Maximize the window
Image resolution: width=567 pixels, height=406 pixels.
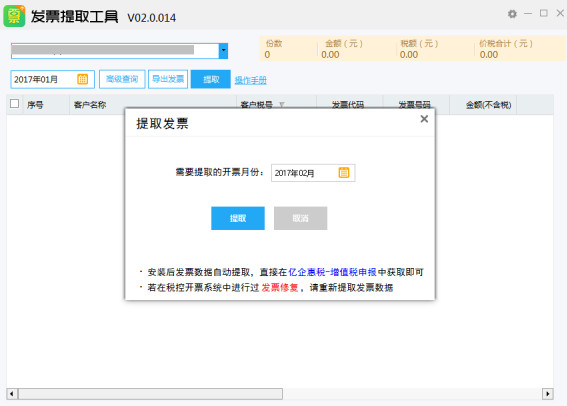543,13
